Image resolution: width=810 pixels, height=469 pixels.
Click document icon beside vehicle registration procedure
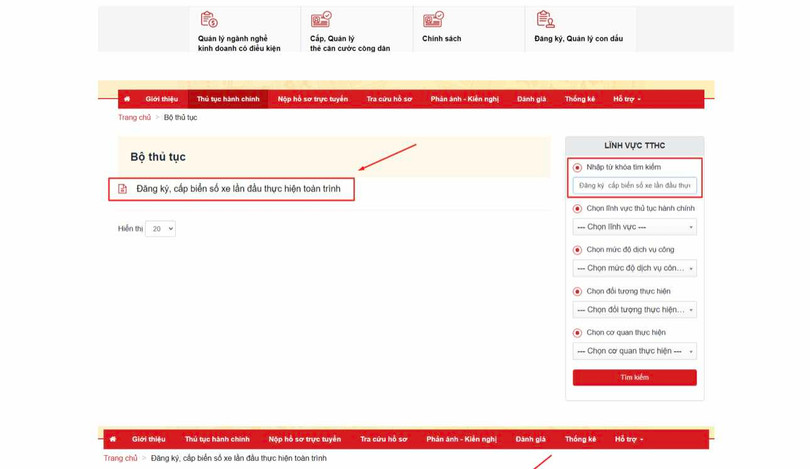pos(123,189)
